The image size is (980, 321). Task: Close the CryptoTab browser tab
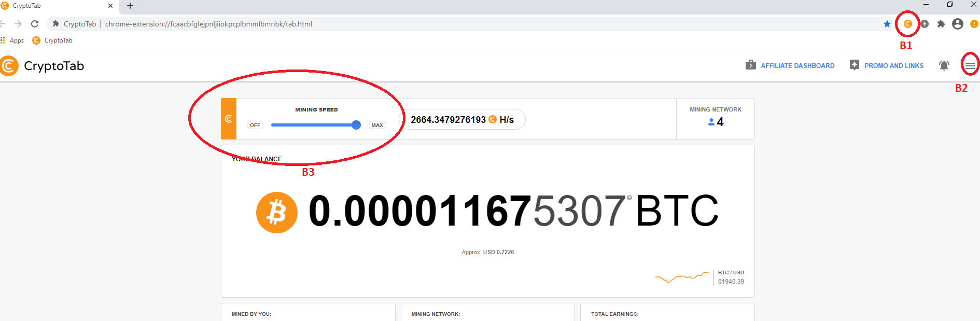(x=110, y=6)
